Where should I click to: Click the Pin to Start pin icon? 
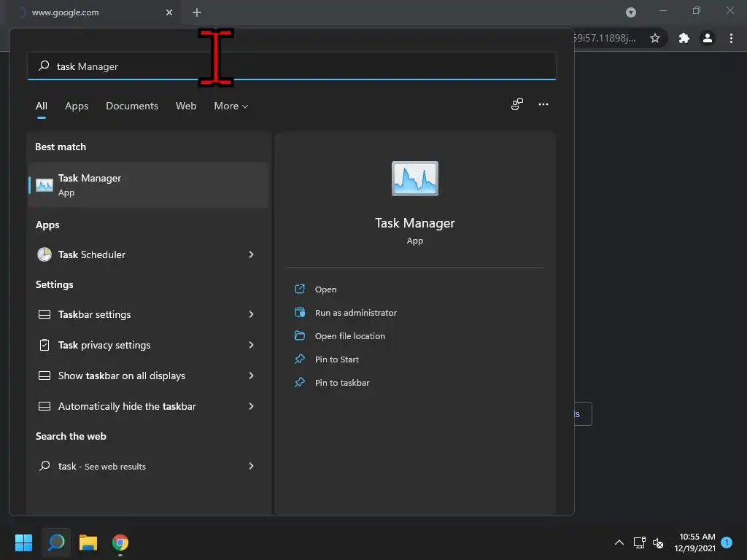pos(300,359)
